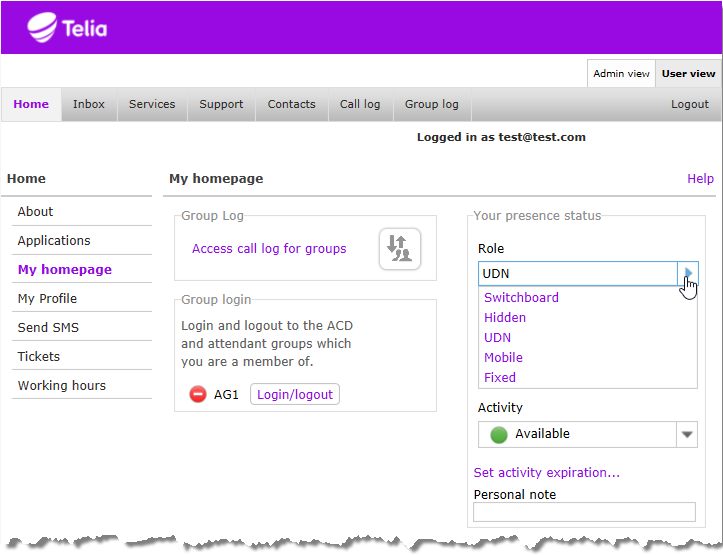Choose Mobile in the Role list

point(503,357)
